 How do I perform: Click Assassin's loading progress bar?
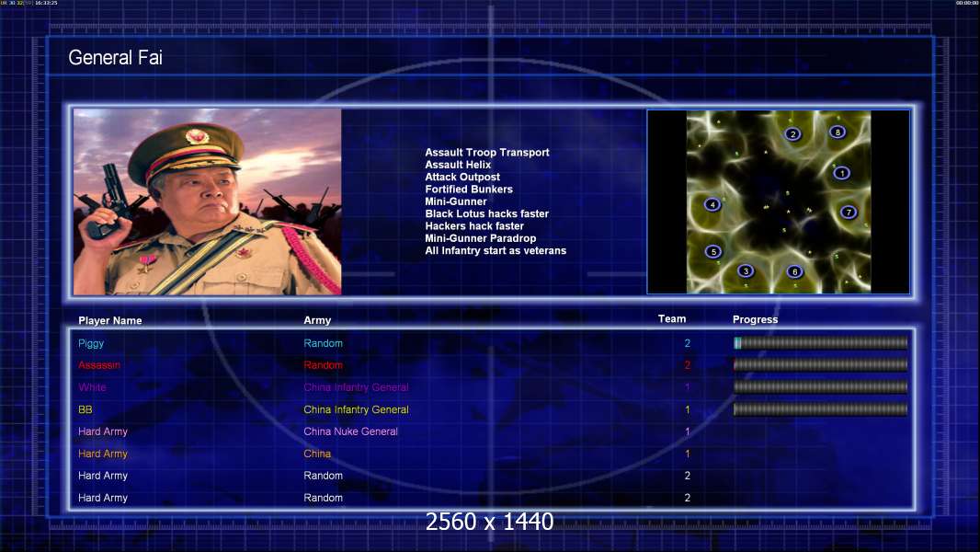coord(820,364)
